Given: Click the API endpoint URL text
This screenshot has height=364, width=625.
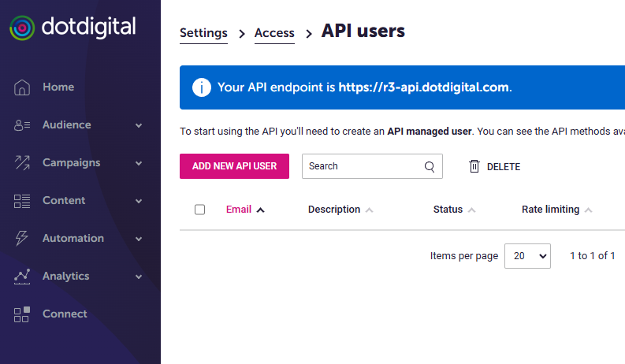Looking at the screenshot, I should tap(424, 87).
